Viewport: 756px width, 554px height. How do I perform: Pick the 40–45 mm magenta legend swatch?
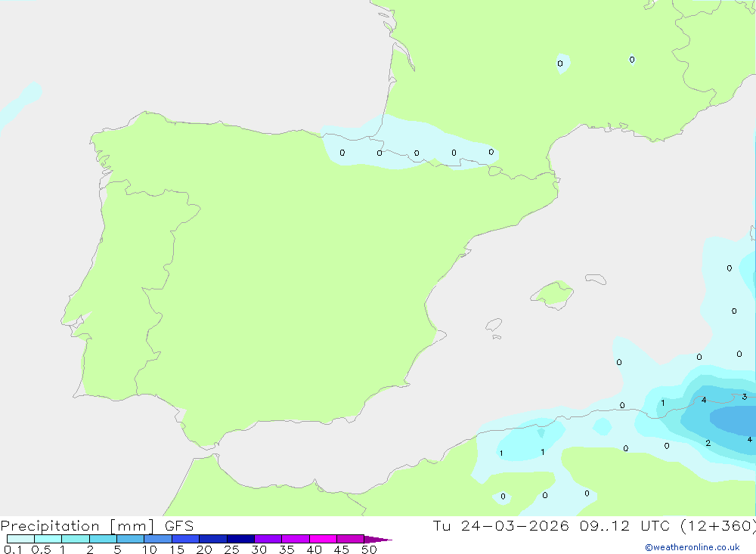coord(323,539)
